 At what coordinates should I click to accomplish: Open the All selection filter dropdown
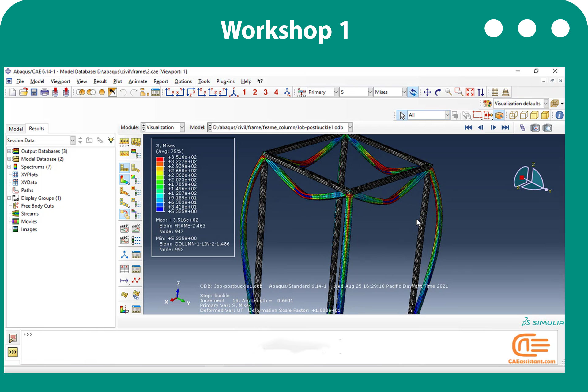pyautogui.click(x=429, y=115)
